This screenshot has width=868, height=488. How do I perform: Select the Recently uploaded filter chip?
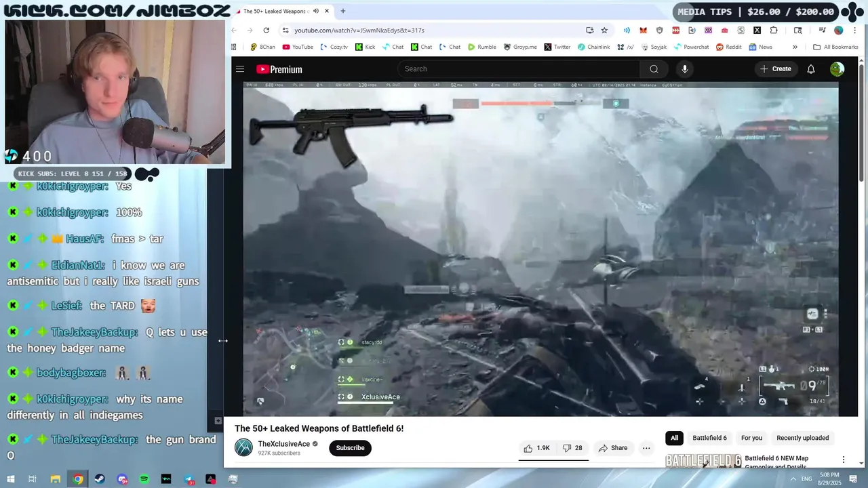pos(802,438)
